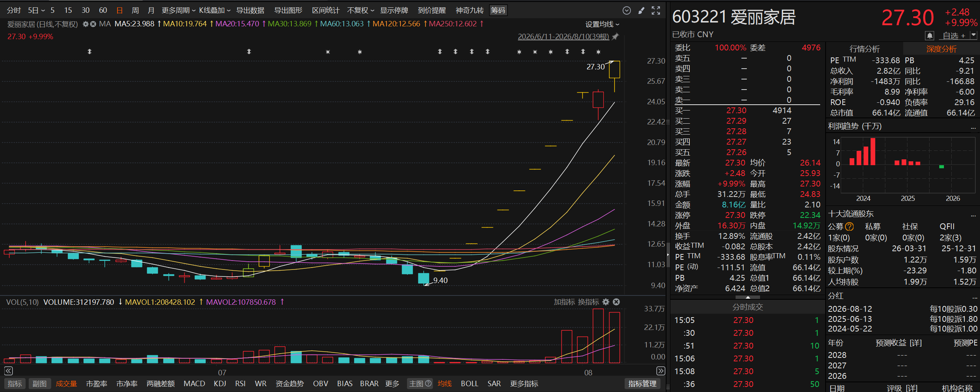Jump chart to earliest data with left double arrow
This screenshot has width=980, height=392.
click(x=9, y=371)
